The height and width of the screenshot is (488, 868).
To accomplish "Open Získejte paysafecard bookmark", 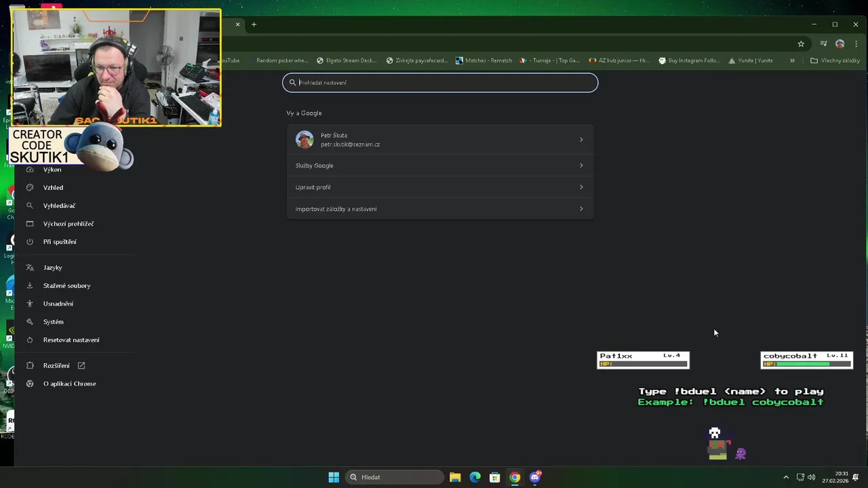I will click(x=417, y=60).
